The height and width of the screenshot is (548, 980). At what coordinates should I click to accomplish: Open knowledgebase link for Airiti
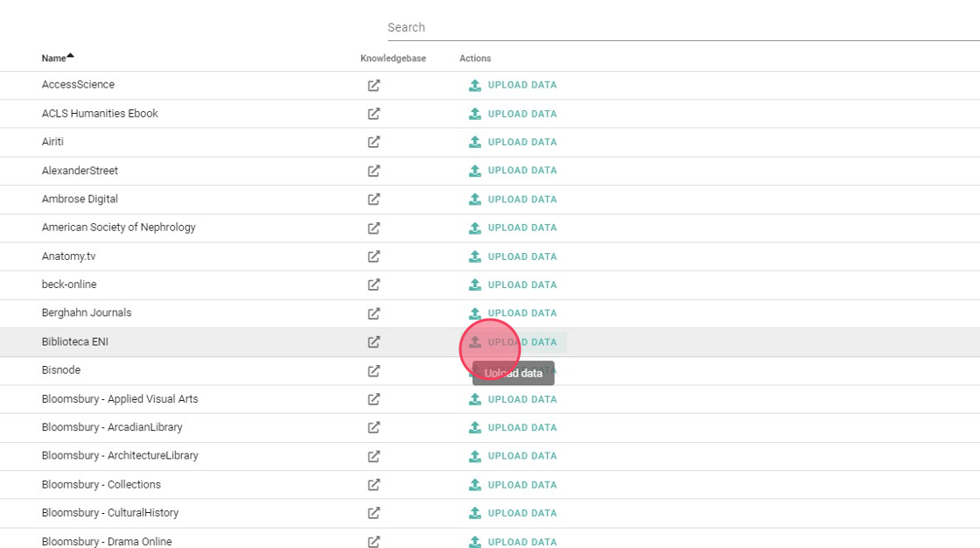[x=374, y=142]
